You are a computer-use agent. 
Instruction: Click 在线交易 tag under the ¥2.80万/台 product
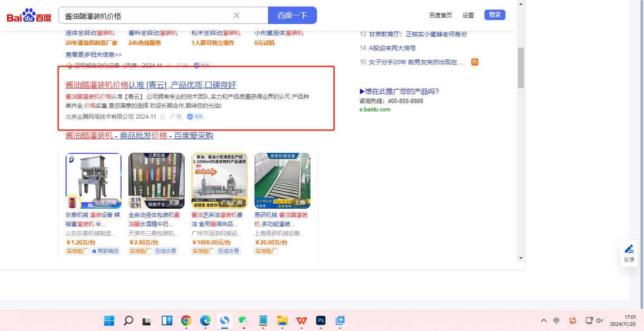tap(165, 251)
